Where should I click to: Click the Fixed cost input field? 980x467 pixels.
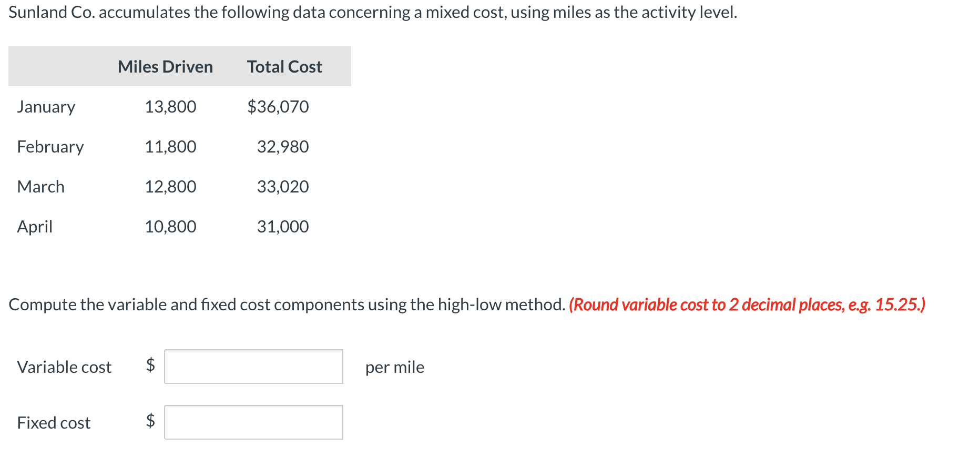pyautogui.click(x=253, y=422)
